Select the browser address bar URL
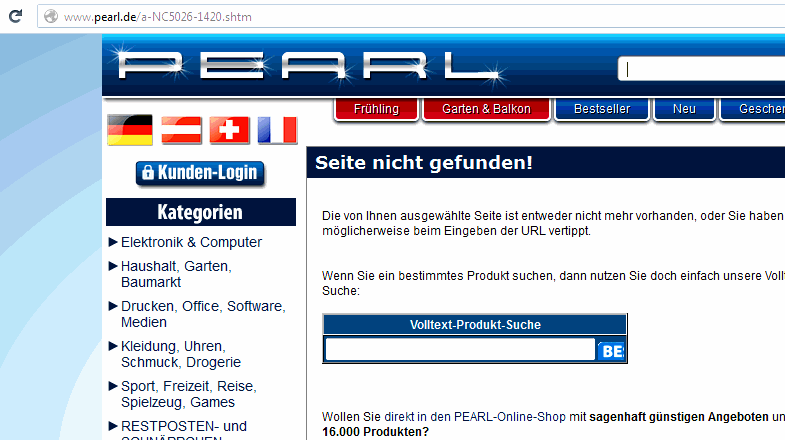 158,17
